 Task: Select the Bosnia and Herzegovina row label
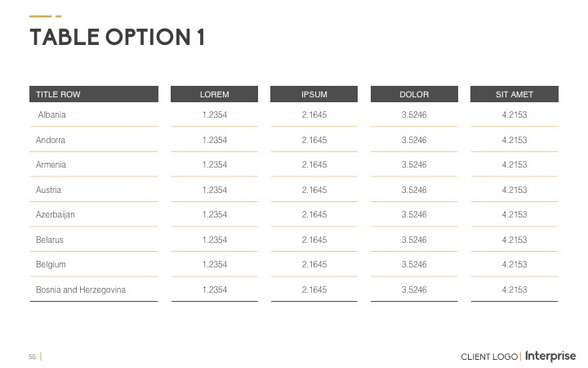point(81,290)
